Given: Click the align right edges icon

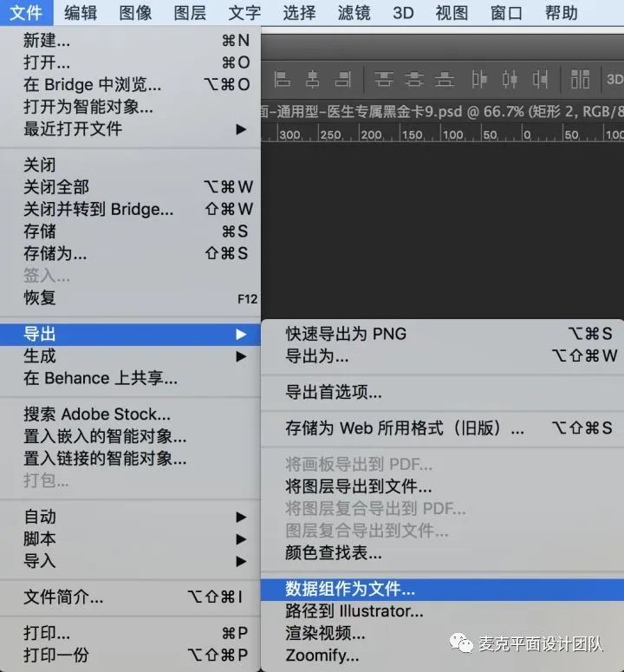Looking at the screenshot, I should tap(343, 79).
